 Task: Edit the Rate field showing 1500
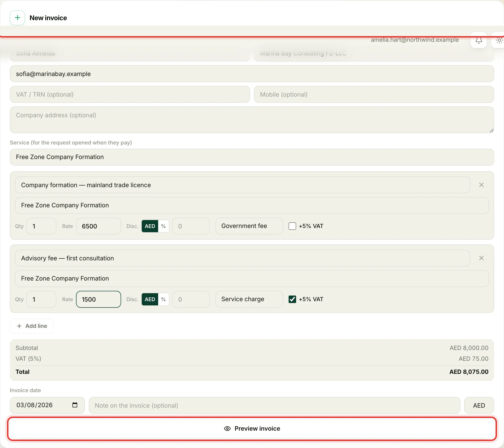coord(98,299)
